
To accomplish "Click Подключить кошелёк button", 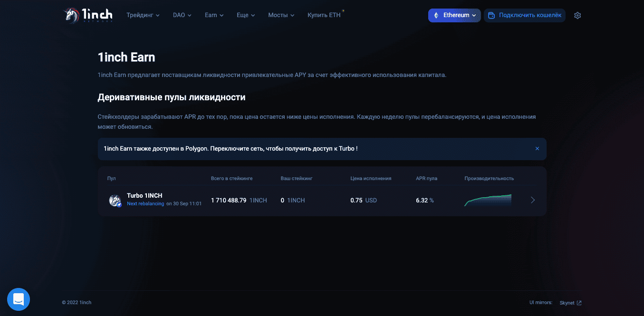I will (525, 15).
